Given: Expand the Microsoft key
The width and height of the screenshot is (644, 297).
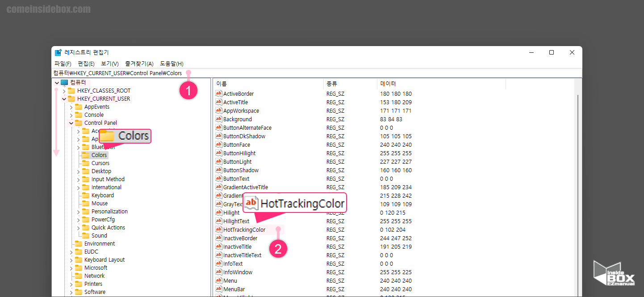Looking at the screenshot, I should point(71,267).
